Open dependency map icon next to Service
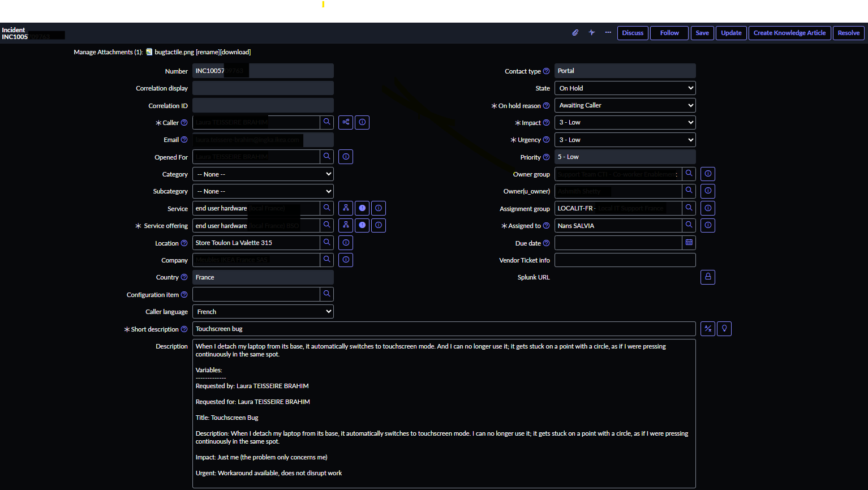This screenshot has width=868, height=490. click(346, 208)
